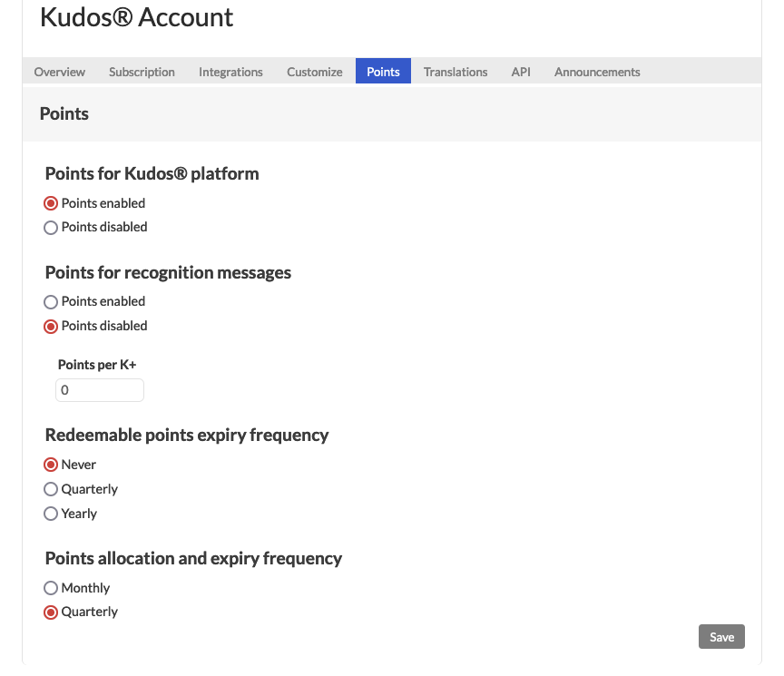
Task: Click the 'Kudos® Account' page title
Action: (136, 17)
